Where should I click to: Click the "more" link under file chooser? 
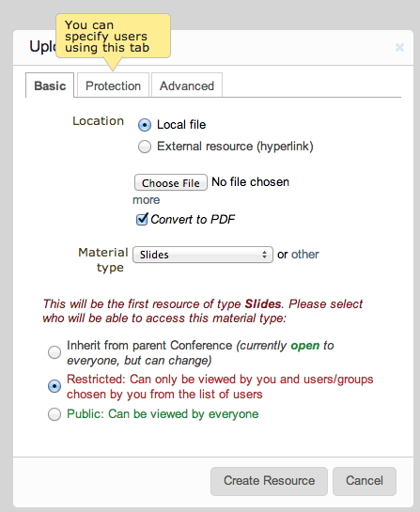(x=146, y=200)
